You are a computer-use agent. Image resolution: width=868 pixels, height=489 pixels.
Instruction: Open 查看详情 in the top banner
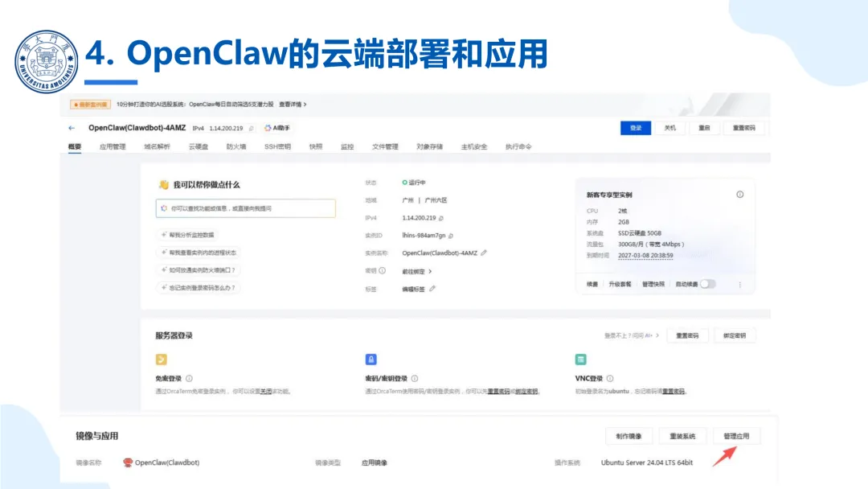[x=293, y=104]
